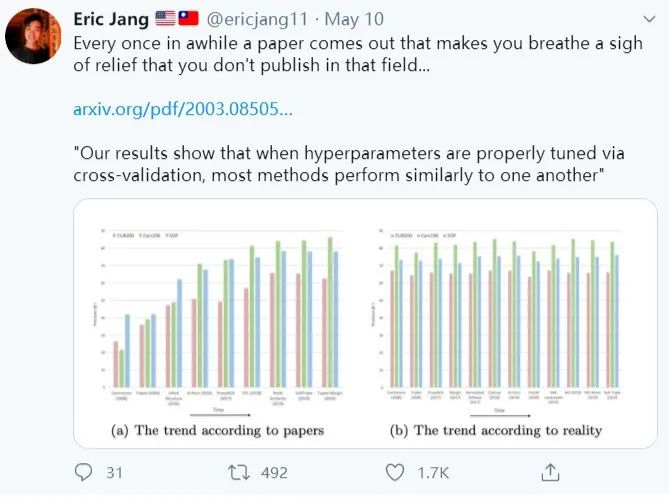Screen dimensions: 669x499
Task: Click the Eric Jang display name
Action: pyautogui.click(x=111, y=19)
